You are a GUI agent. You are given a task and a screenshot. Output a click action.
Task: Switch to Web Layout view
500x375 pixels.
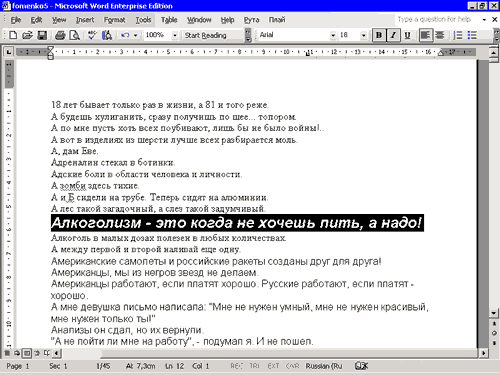click(x=17, y=353)
